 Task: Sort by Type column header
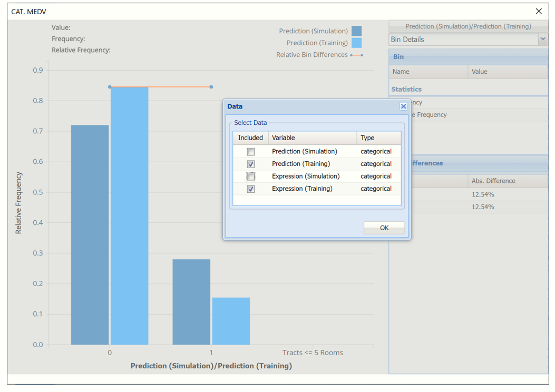(x=378, y=138)
